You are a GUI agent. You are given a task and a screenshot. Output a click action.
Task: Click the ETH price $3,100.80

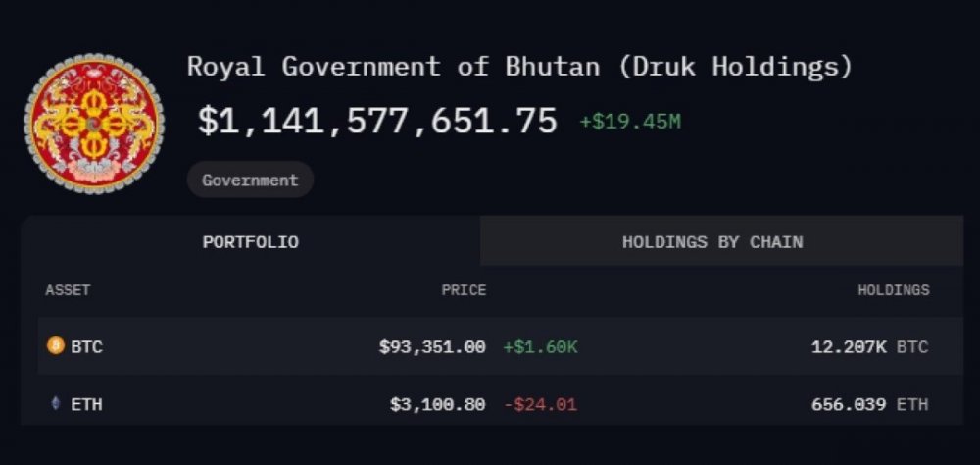(x=437, y=403)
